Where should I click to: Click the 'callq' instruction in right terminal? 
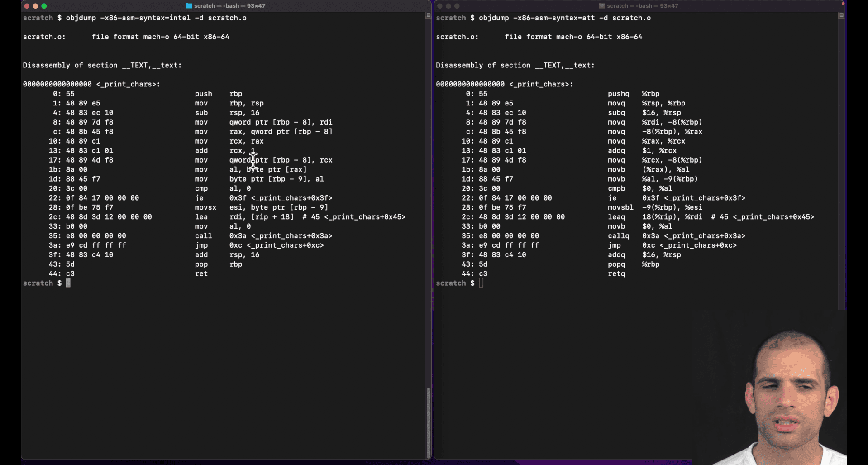pos(618,236)
